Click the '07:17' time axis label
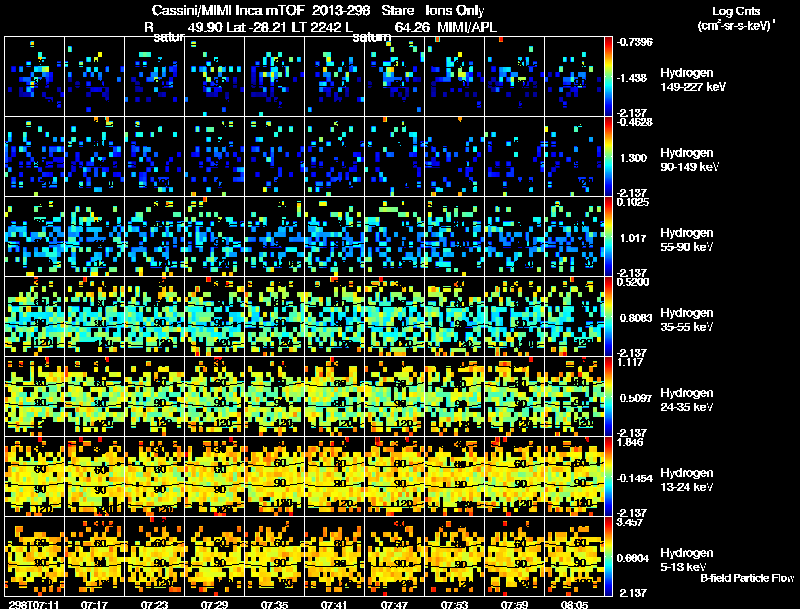This screenshot has width=800, height=609. tap(94, 605)
